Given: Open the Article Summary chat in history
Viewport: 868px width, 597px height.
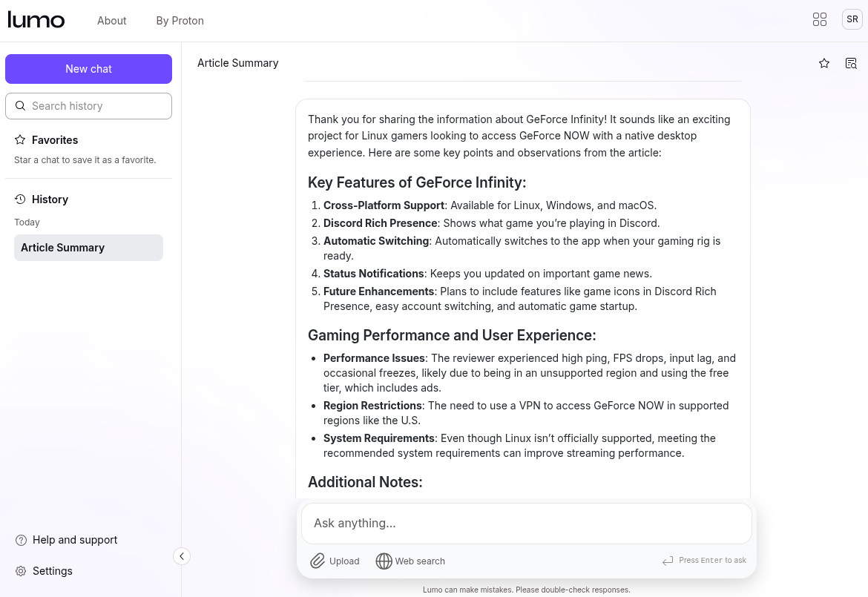Looking at the screenshot, I should coord(88,248).
